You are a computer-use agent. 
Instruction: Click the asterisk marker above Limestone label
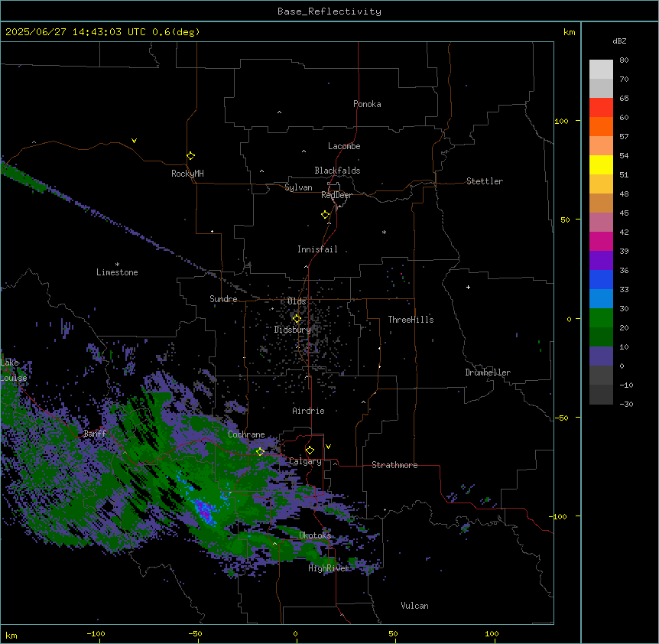tap(117, 265)
